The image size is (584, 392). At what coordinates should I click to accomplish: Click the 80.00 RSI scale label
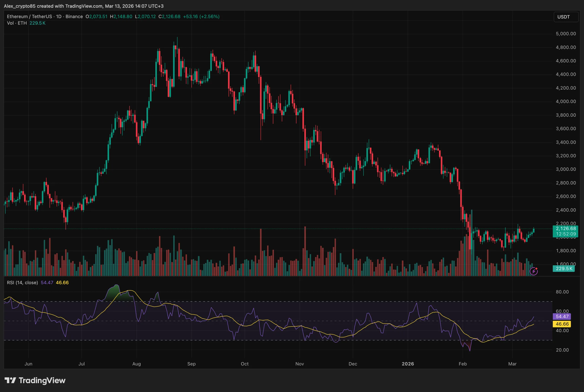pos(562,292)
